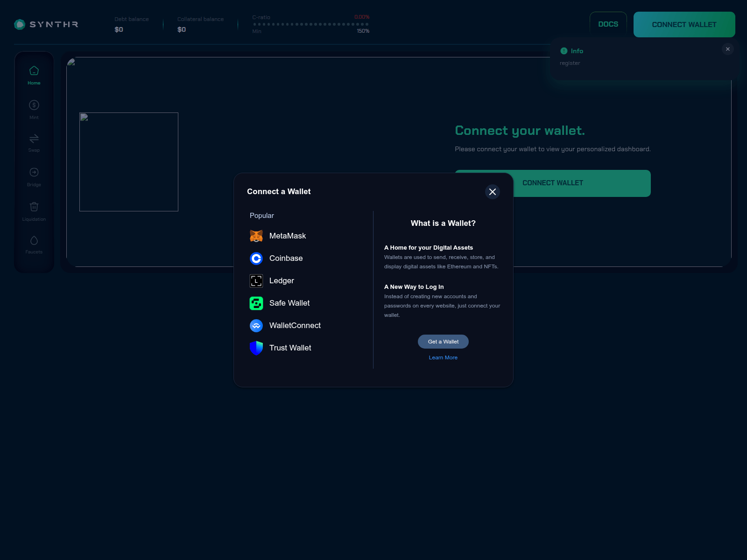747x560 pixels.
Task: Click the Get a Wallet button
Action: [x=443, y=342]
